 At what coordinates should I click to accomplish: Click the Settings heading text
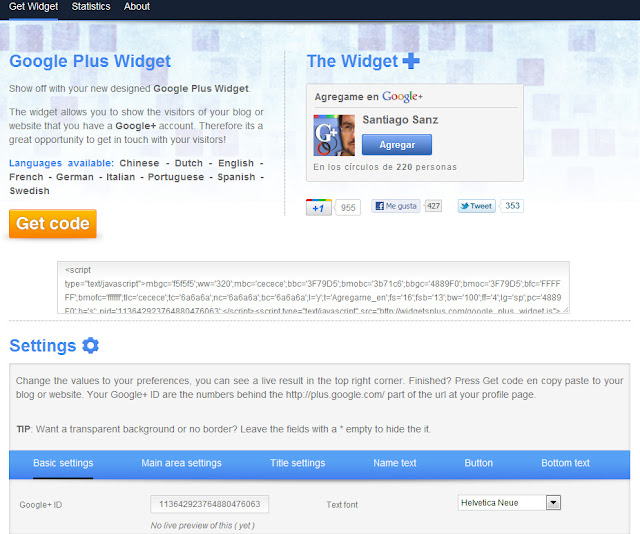point(43,345)
